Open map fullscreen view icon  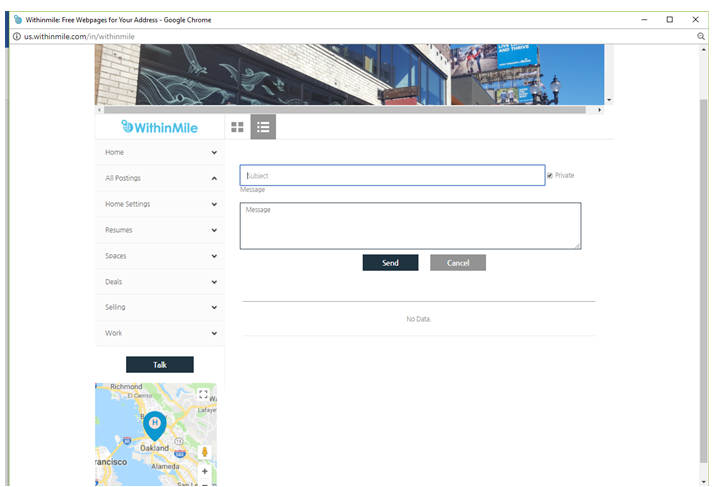[203, 394]
